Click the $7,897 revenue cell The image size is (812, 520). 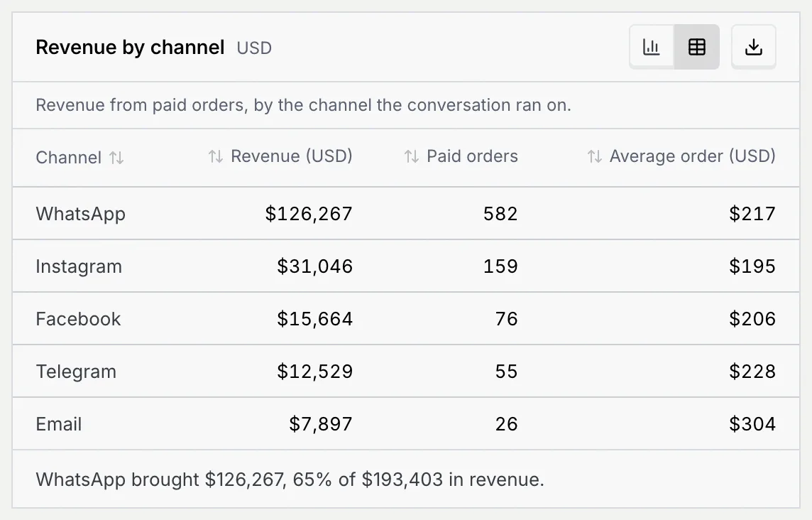coord(321,424)
